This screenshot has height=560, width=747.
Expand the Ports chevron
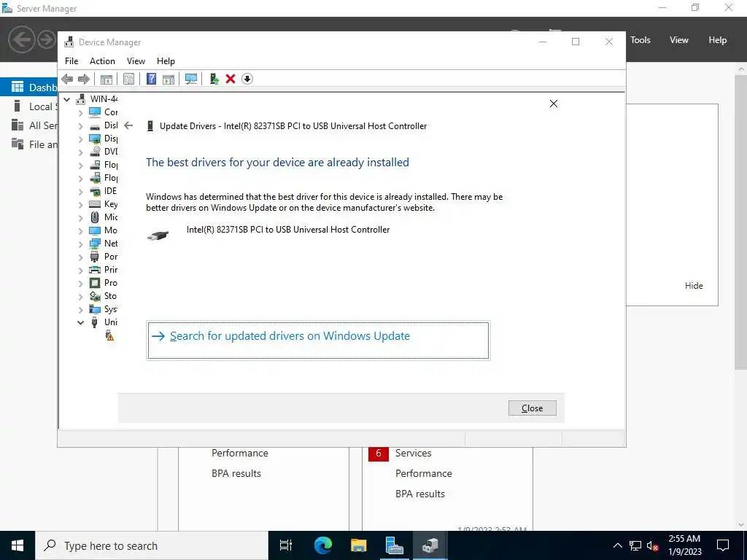[80, 257]
